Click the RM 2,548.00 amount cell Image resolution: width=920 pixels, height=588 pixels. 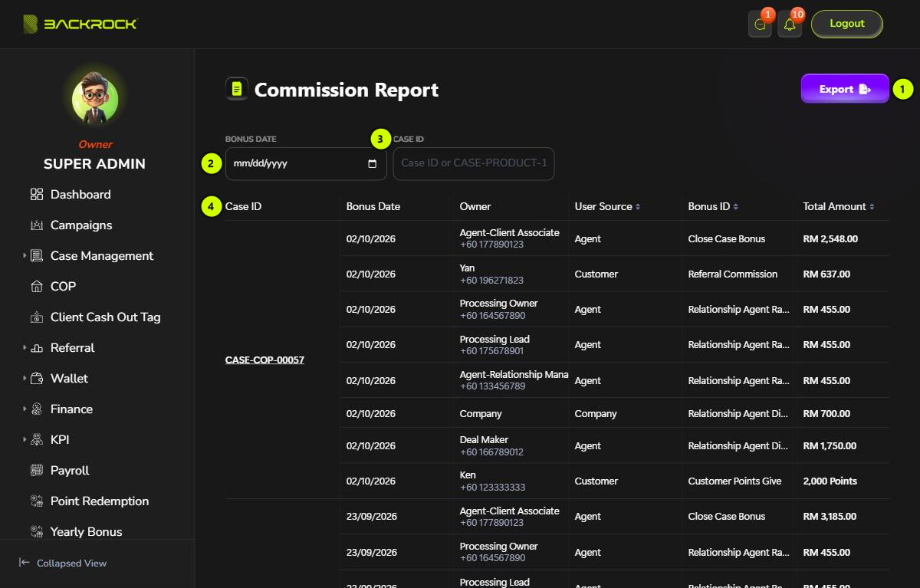click(830, 238)
